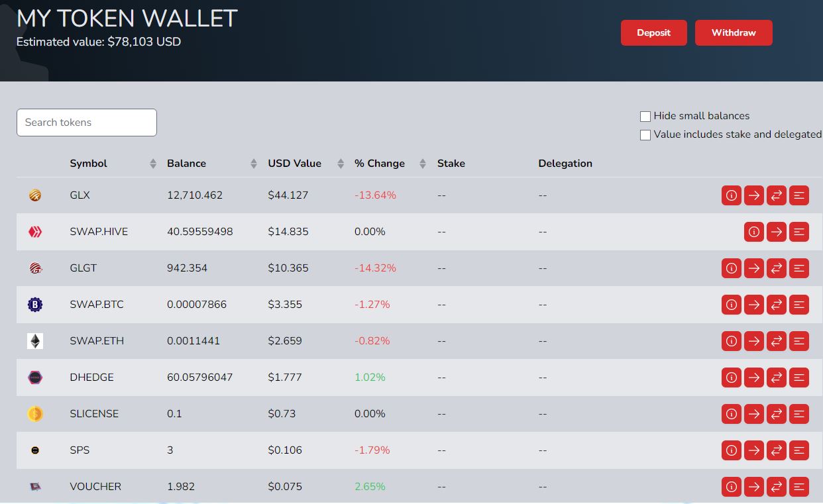Click the Deposit button
Screen dimensions: 823x504
click(x=654, y=32)
